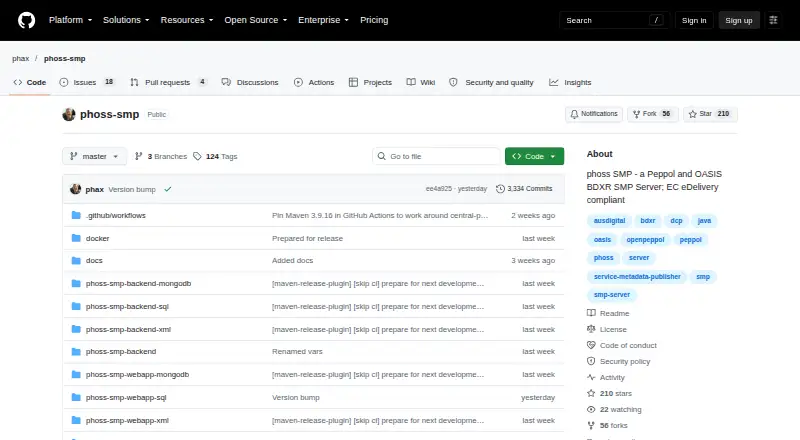Screen dimensions: 800x440
Task: Click the tags icon beside 124 Tags
Action: [x=197, y=156]
